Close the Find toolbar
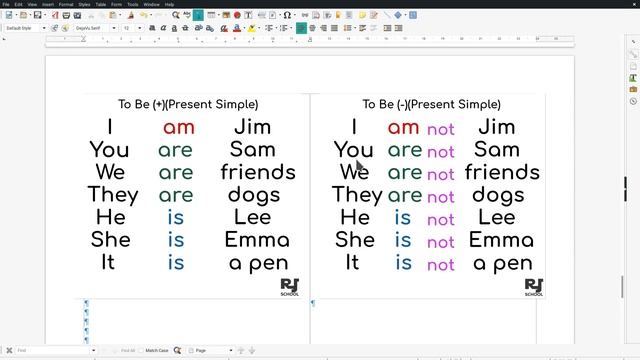 point(9,350)
